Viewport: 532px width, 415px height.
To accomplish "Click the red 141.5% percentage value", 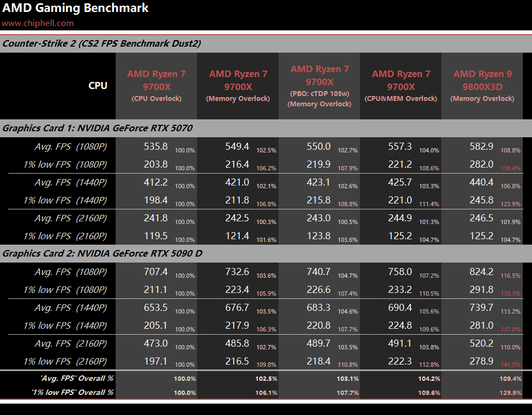I will pos(511,365).
